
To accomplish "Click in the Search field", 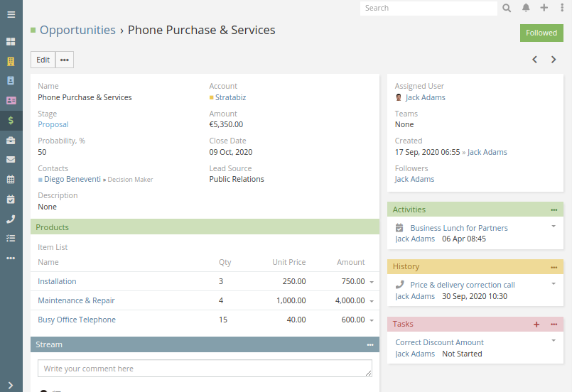I will (428, 8).
